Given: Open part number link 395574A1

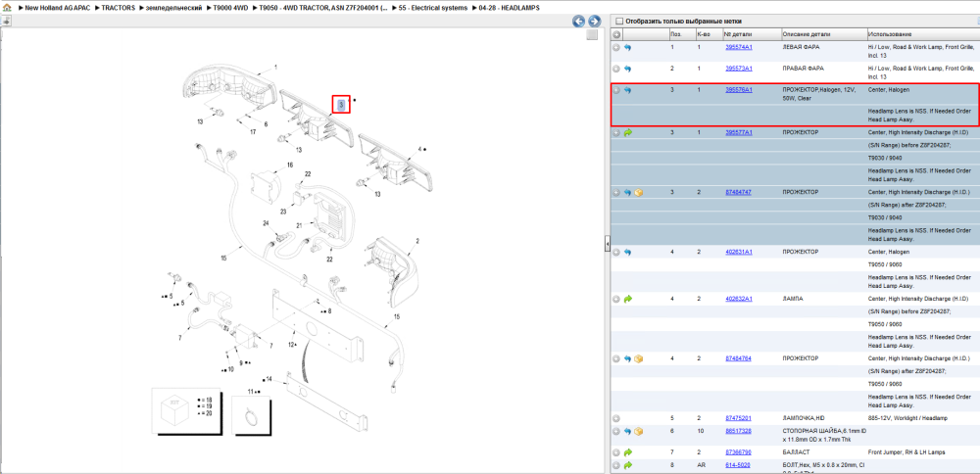Looking at the screenshot, I should (739, 47).
